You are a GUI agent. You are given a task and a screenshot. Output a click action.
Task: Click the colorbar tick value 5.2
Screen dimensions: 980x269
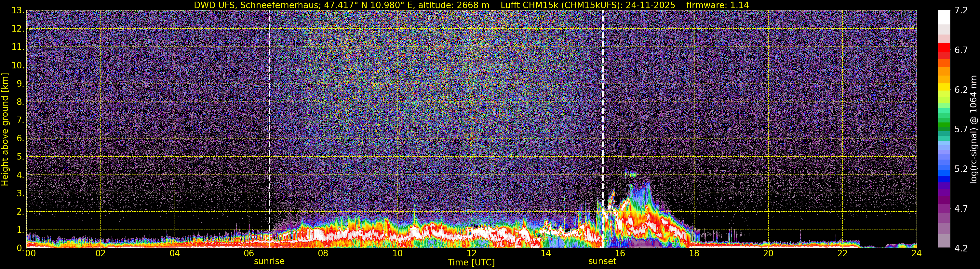click(x=961, y=169)
